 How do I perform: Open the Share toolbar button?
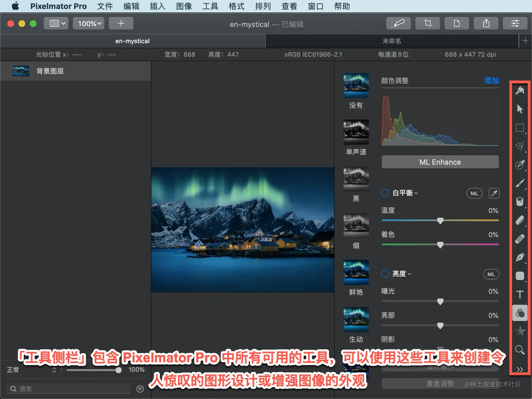(486, 23)
